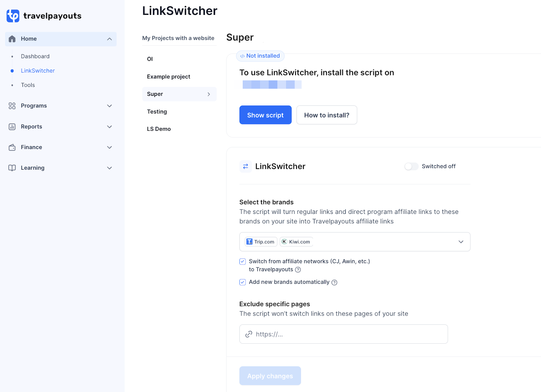Open the help tooltip next to affiliate networks
The height and width of the screenshot is (392, 541).
click(x=298, y=269)
